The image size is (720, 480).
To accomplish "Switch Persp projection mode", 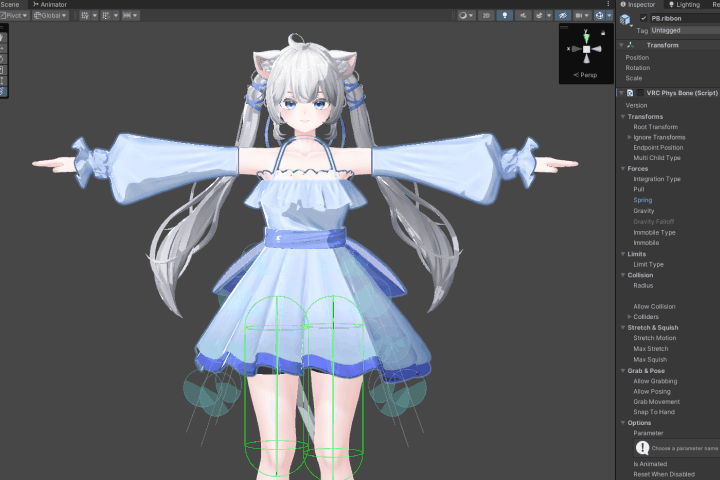I will pyautogui.click(x=585, y=75).
